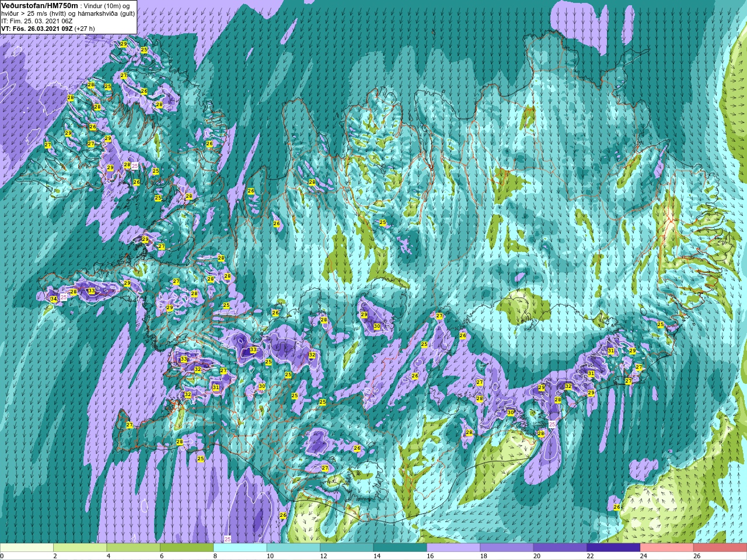Pick the 12–14 teal legend swatch
The height and width of the screenshot is (560, 747).
tap(347, 548)
